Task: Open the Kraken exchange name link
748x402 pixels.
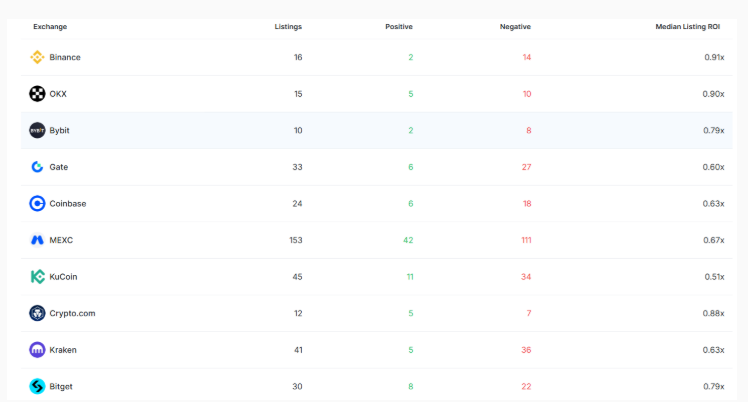Action: tap(63, 350)
